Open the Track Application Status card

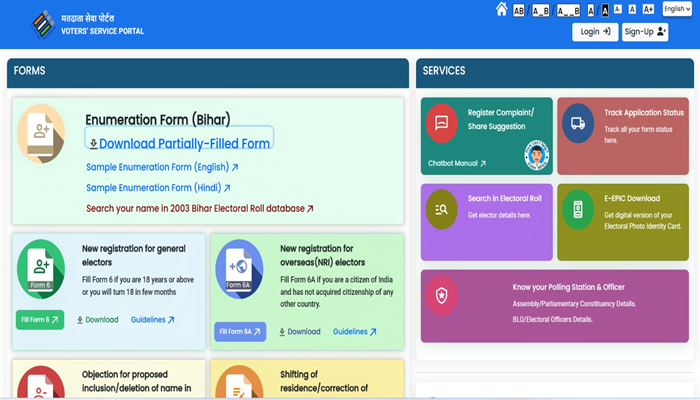[623, 136]
